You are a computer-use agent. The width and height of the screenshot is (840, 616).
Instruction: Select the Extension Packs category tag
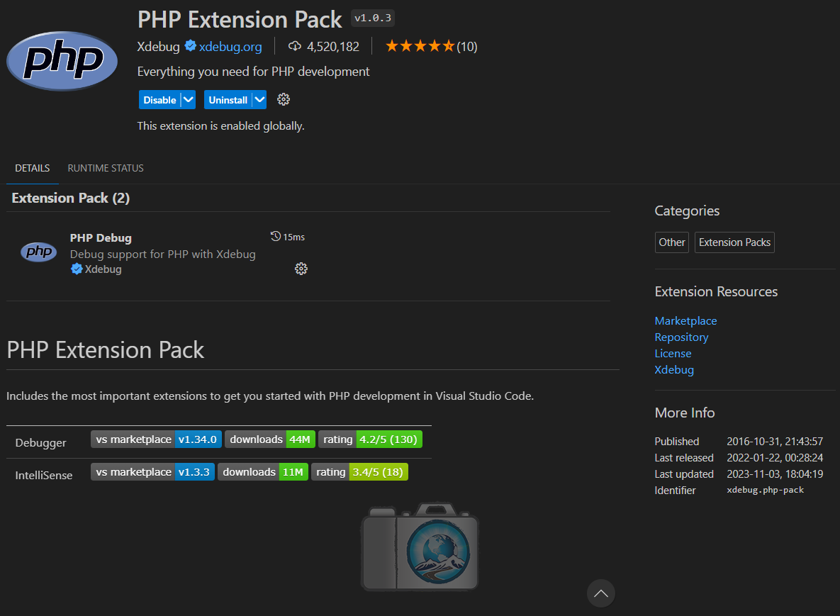pyautogui.click(x=734, y=242)
